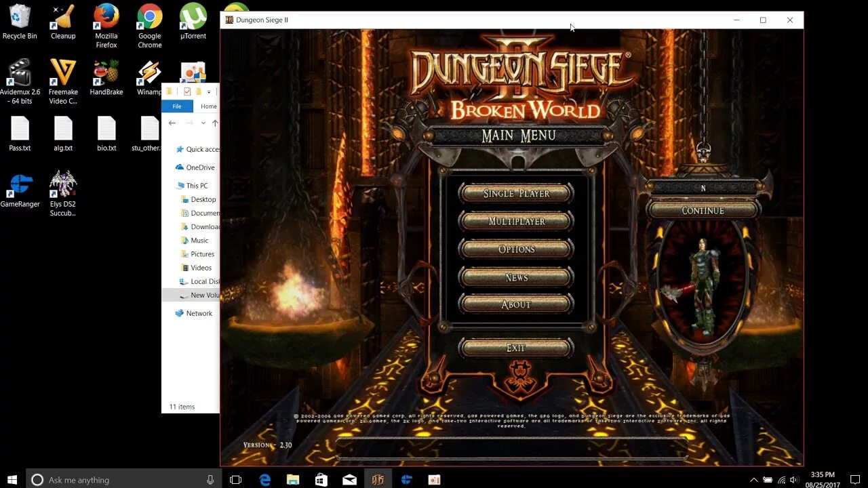Open Downloads folder in Explorer sidebar
Image resolution: width=868 pixels, height=488 pixels.
tap(199, 226)
